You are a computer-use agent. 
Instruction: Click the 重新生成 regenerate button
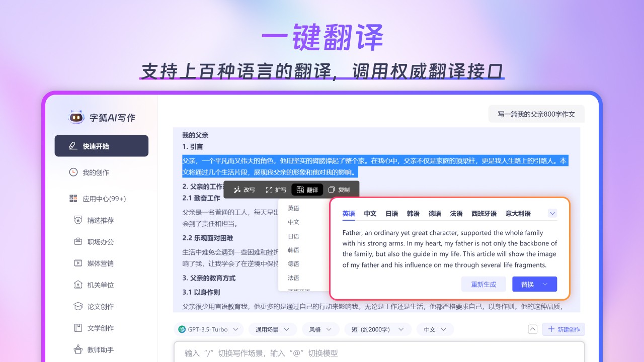point(484,284)
